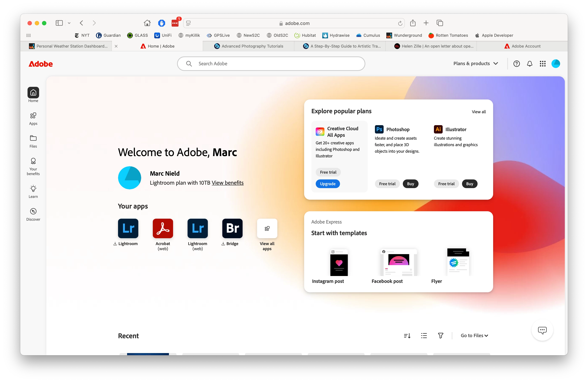Toggle sort order in Recent section

[407, 336]
